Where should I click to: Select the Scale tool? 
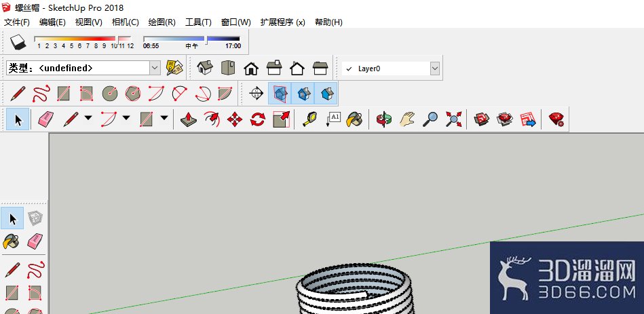coord(281,119)
